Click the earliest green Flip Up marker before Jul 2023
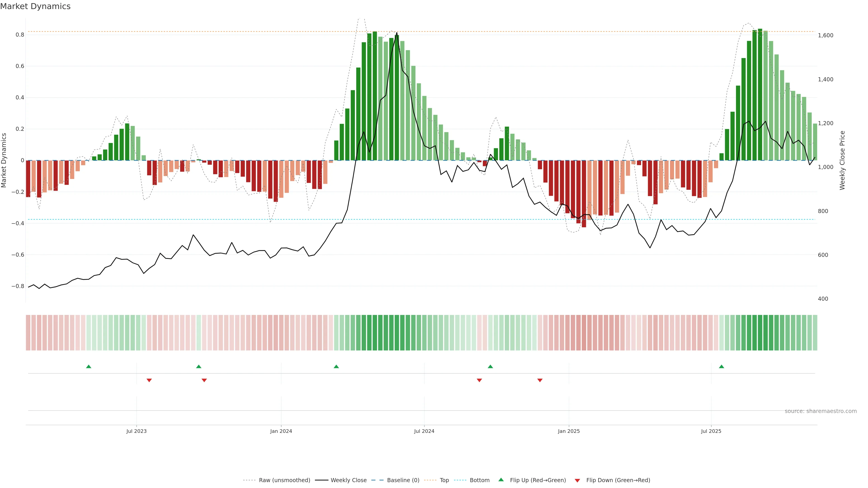 (89, 366)
